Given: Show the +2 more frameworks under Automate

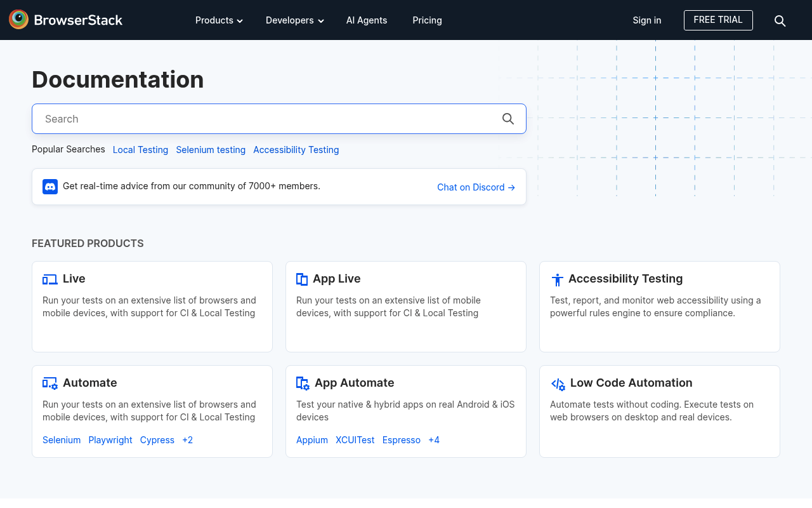Looking at the screenshot, I should (187, 440).
